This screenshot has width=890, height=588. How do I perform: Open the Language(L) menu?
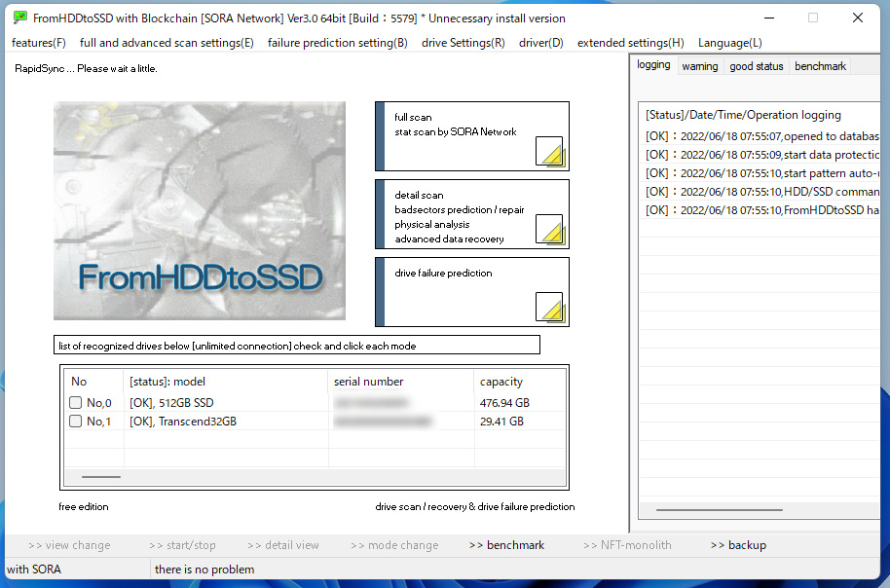click(730, 43)
